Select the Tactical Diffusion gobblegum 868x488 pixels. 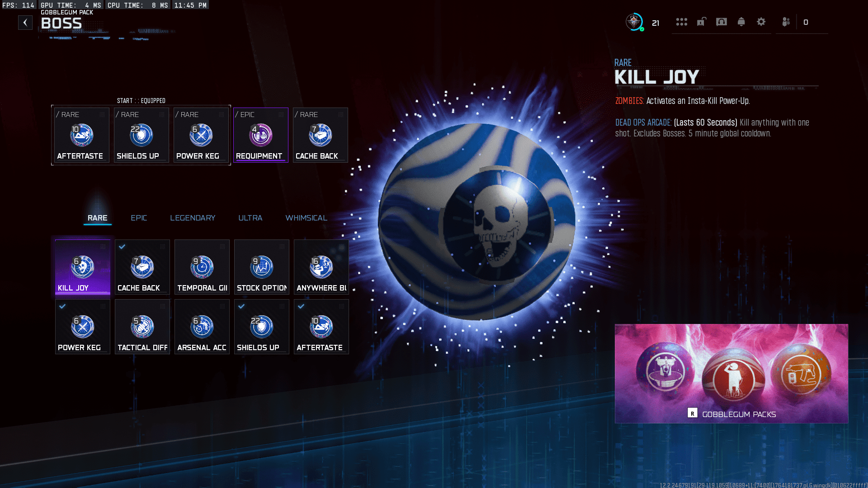(142, 327)
